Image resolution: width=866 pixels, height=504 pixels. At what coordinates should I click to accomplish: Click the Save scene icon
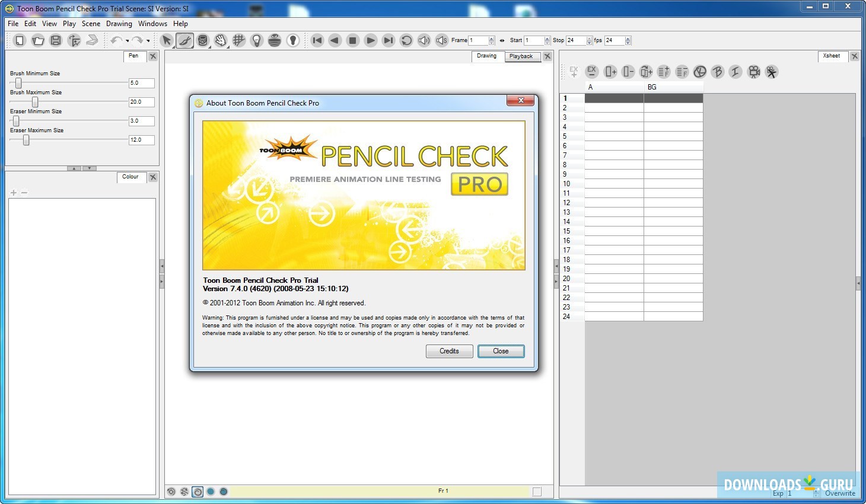pyautogui.click(x=55, y=40)
